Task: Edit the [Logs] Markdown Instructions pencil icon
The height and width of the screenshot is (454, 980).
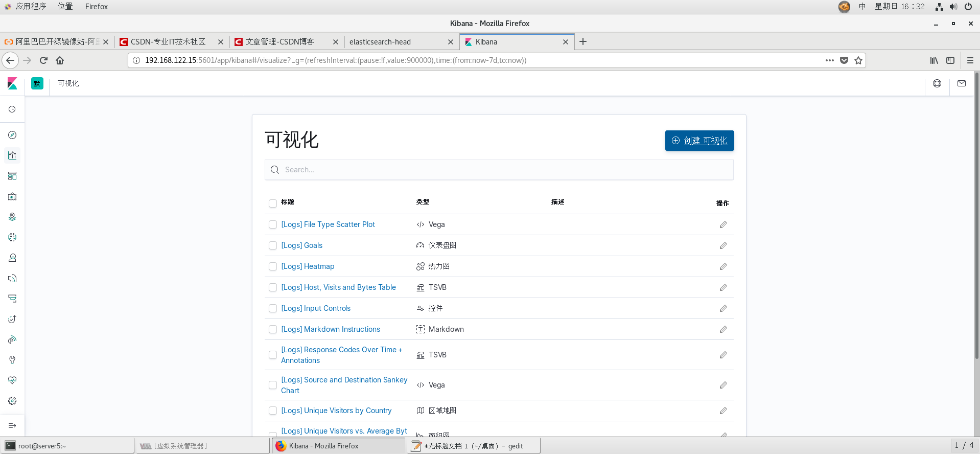Action: tap(724, 329)
